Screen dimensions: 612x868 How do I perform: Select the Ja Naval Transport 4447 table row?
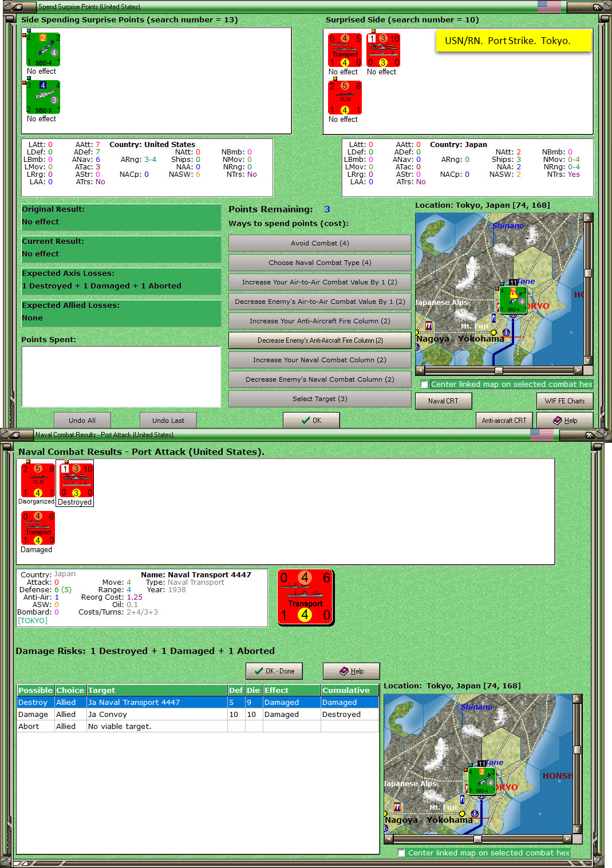[x=198, y=703]
